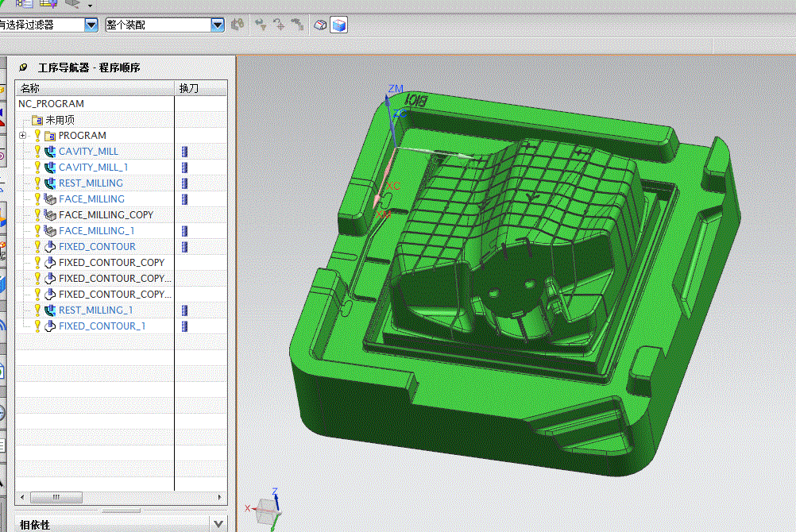Viewport: 796px width, 532px height.
Task: Click the FACE_MILLING_COPY operation type icon
Action: click(50, 214)
